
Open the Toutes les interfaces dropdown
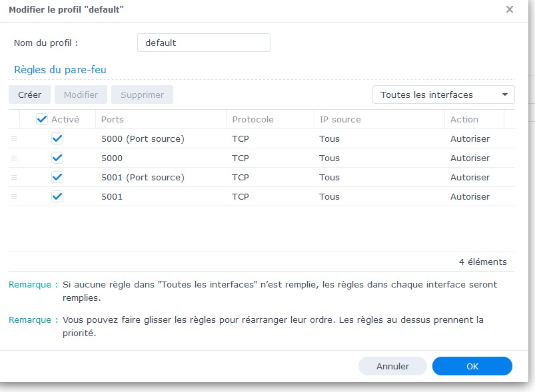pos(443,95)
